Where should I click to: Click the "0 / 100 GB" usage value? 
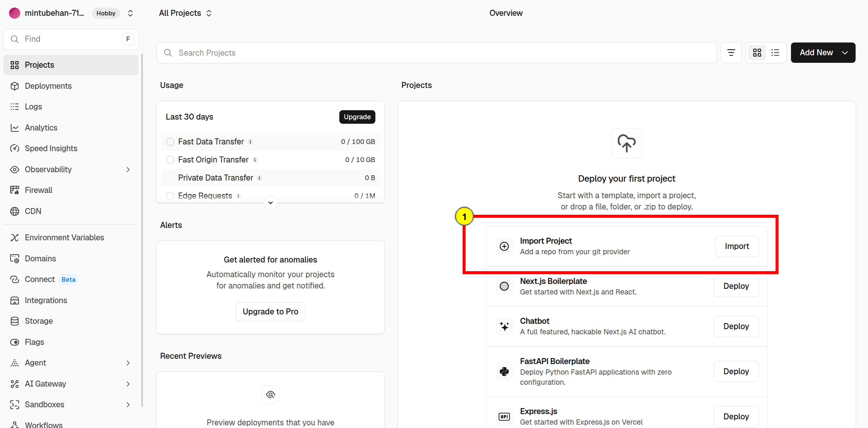[358, 142]
